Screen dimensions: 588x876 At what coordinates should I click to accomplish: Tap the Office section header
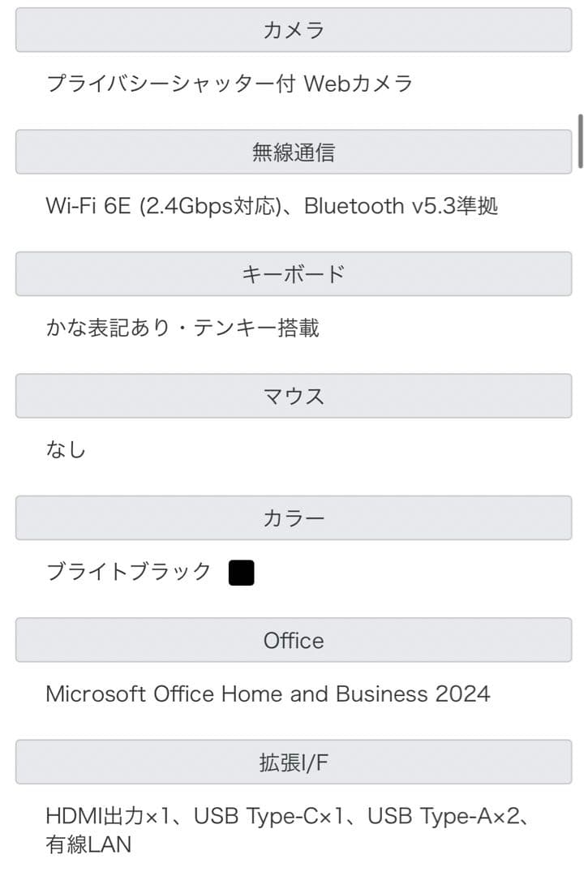click(294, 640)
